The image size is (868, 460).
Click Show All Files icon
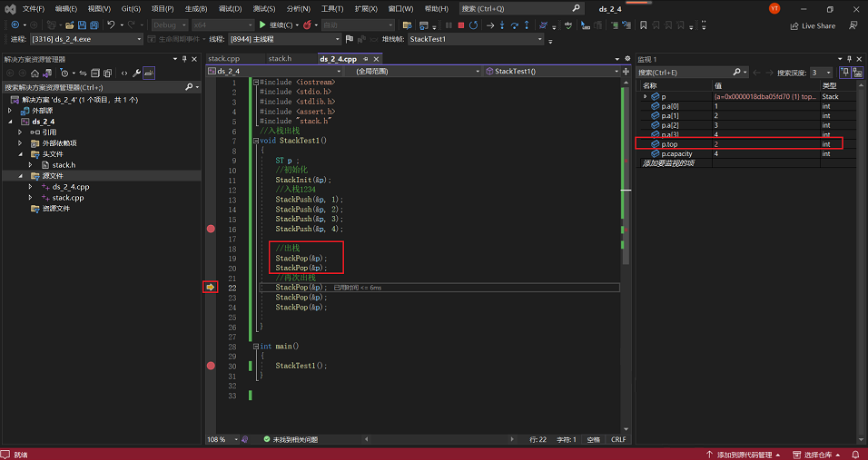107,73
